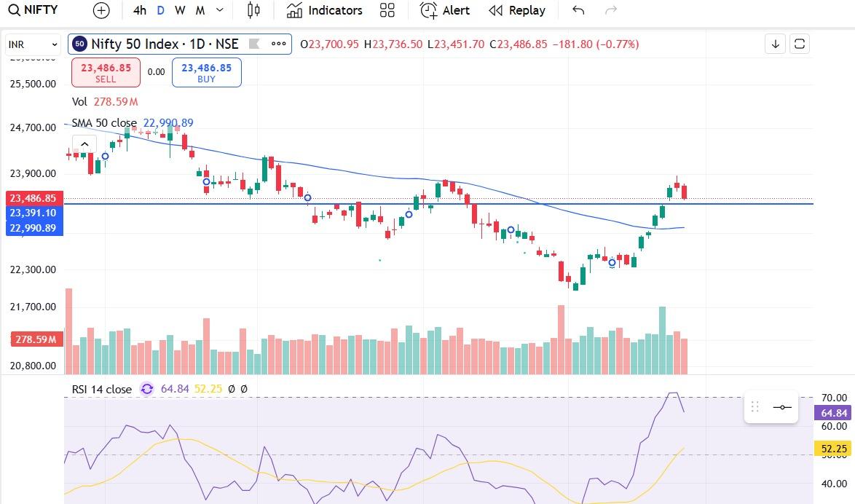The image size is (855, 504).
Task: Add a compare symbol with plus icon
Action: coord(101,10)
